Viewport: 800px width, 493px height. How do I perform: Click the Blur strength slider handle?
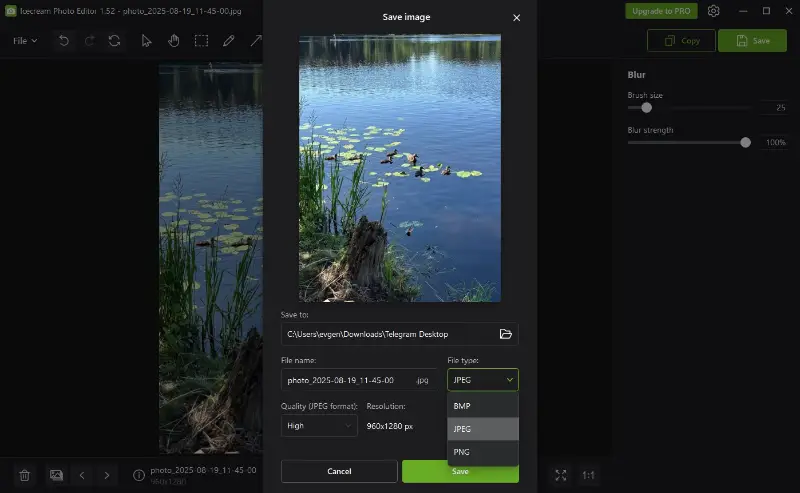pos(745,143)
